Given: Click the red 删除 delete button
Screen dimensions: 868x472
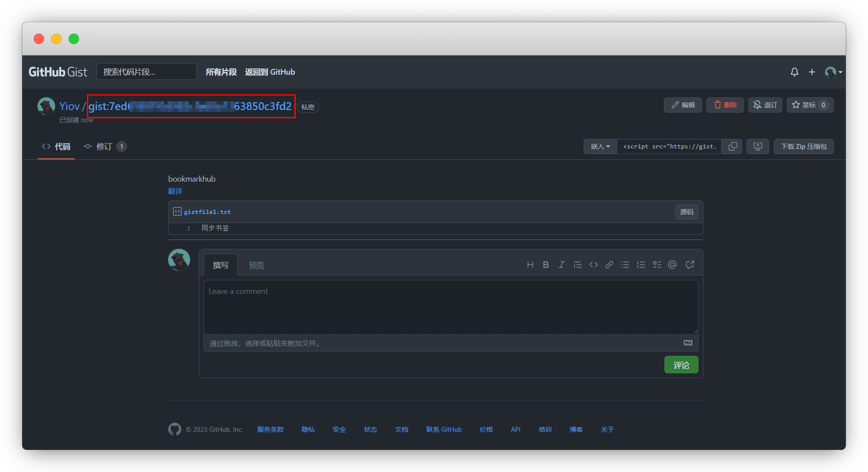Looking at the screenshot, I should point(725,105).
